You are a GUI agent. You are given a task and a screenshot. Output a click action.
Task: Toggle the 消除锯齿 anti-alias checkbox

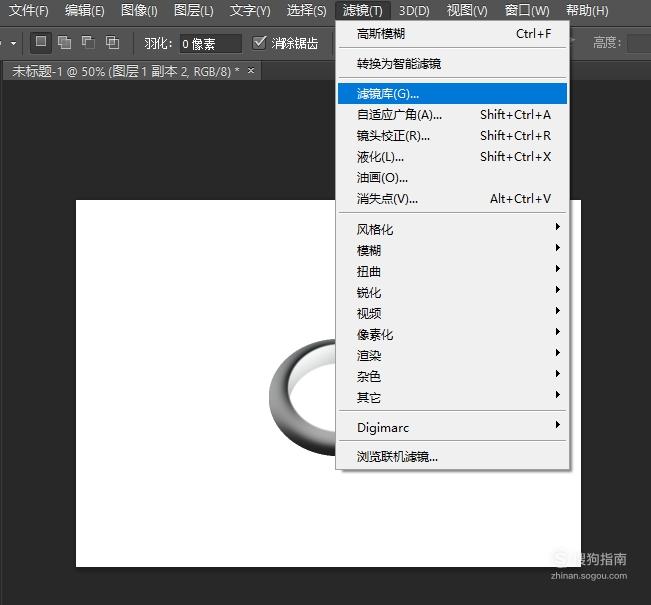[x=259, y=42]
